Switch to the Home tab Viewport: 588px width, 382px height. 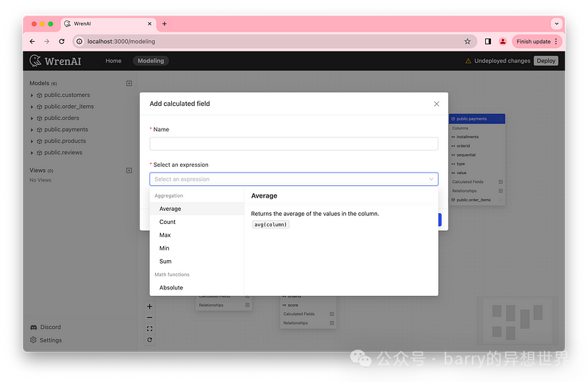113,61
